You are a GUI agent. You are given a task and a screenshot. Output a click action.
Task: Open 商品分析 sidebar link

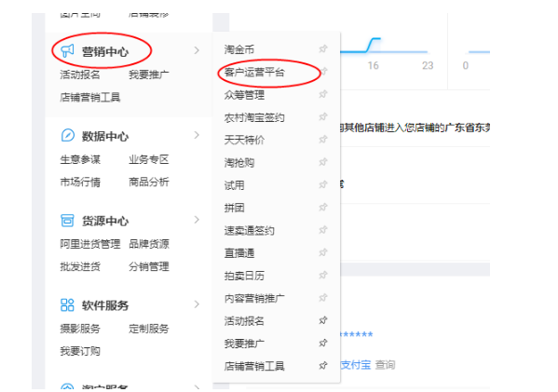tap(149, 182)
